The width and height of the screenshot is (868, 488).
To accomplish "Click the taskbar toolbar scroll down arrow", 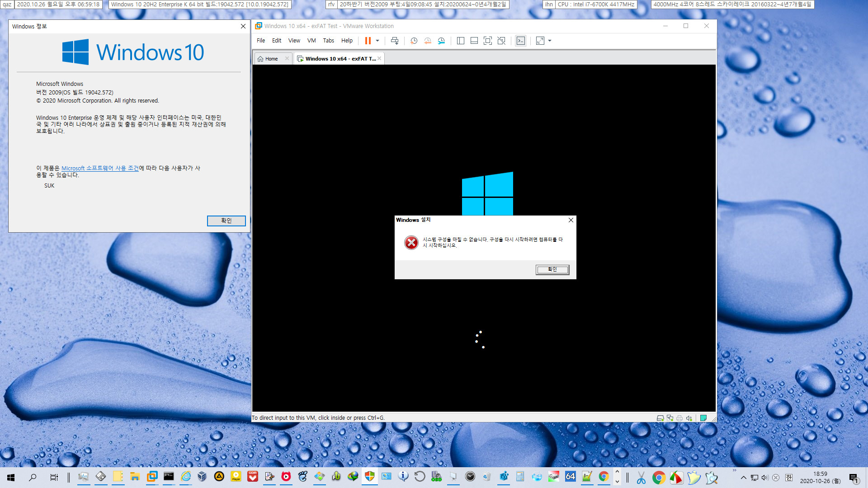I will [617, 482].
